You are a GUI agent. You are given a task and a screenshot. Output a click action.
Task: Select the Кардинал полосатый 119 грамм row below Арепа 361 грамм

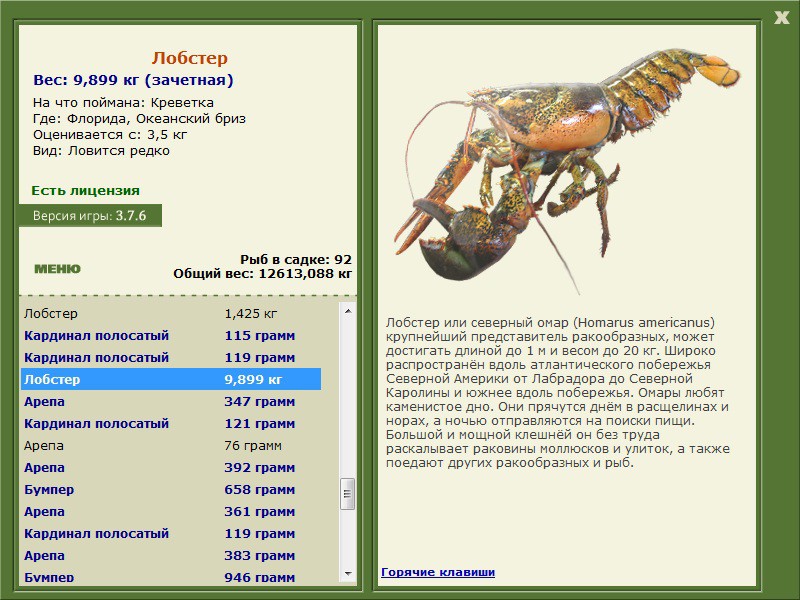[x=171, y=533]
